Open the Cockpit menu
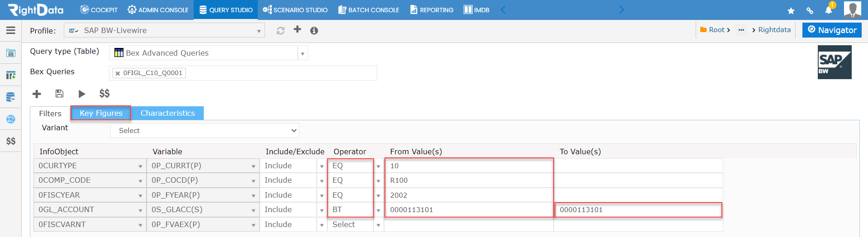This screenshot has height=237, width=868. pos(99,10)
